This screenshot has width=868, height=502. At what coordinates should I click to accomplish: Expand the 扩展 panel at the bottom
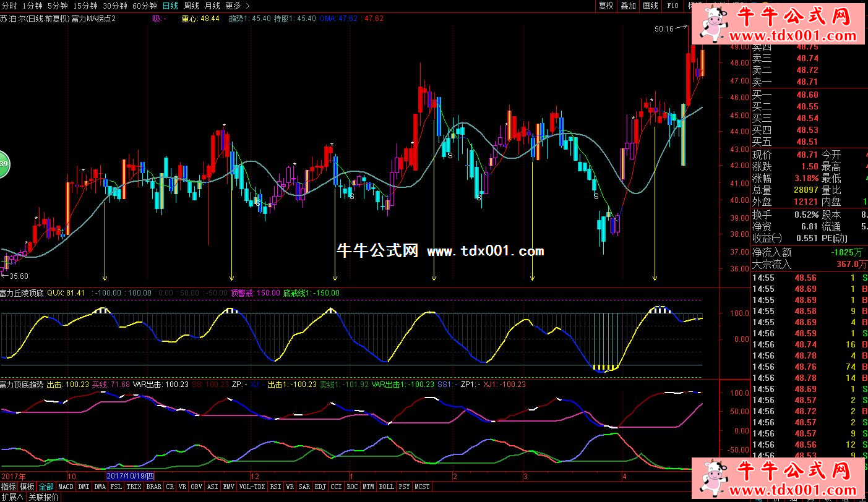[x=12, y=497]
